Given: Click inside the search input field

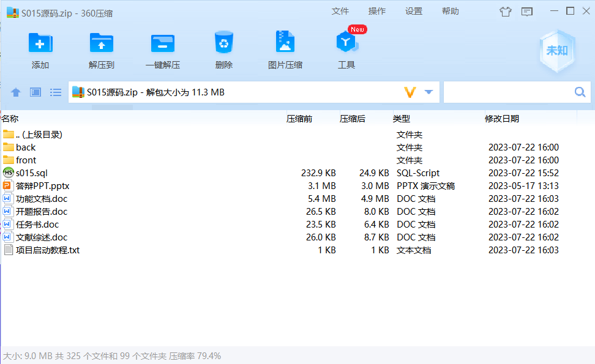Looking at the screenshot, I should click(x=509, y=92).
